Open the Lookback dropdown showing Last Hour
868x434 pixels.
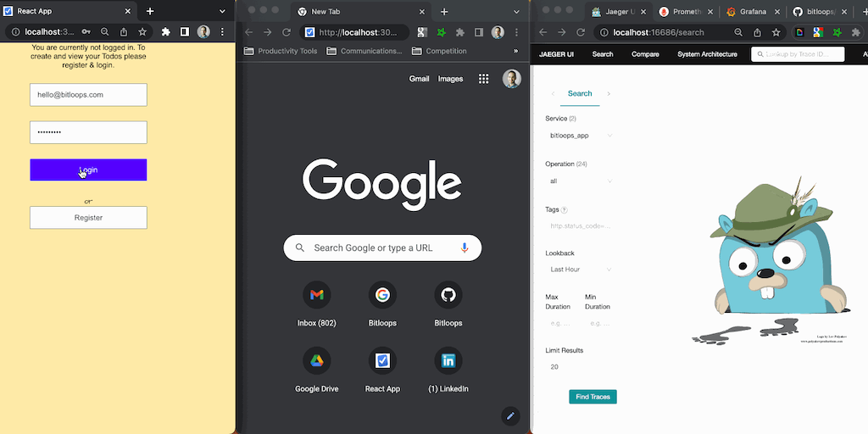click(581, 270)
